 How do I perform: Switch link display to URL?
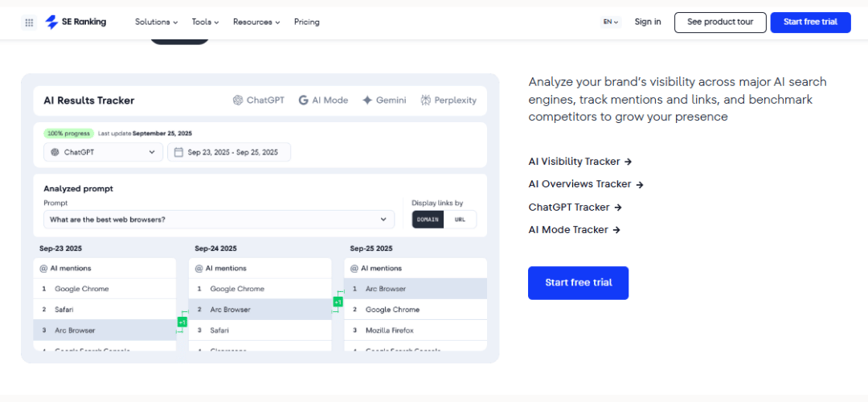pos(460,219)
